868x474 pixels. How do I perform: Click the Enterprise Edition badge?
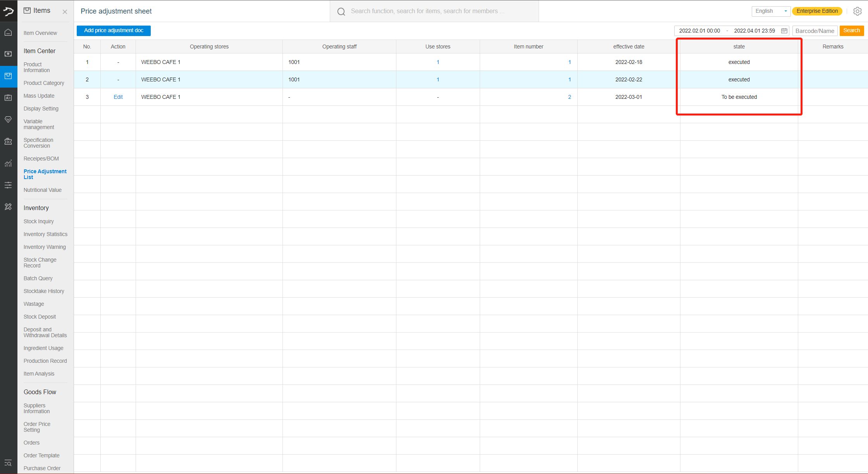point(817,11)
